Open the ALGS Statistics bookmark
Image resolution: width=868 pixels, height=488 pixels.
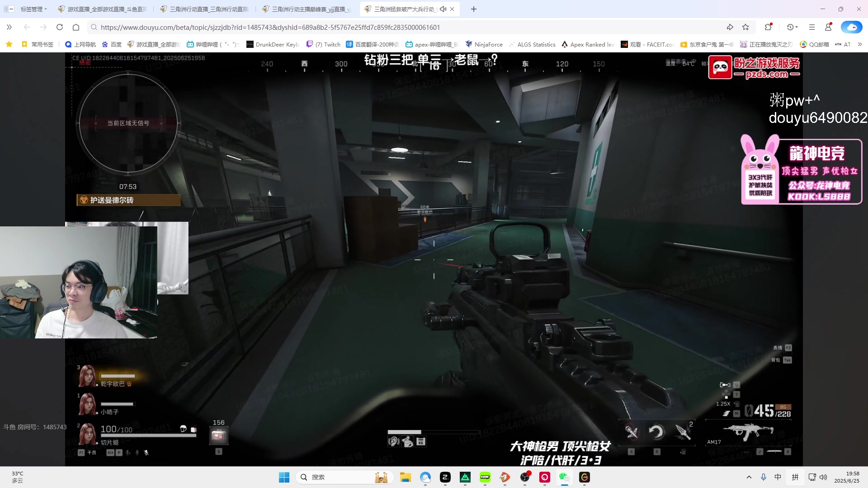[532, 44]
